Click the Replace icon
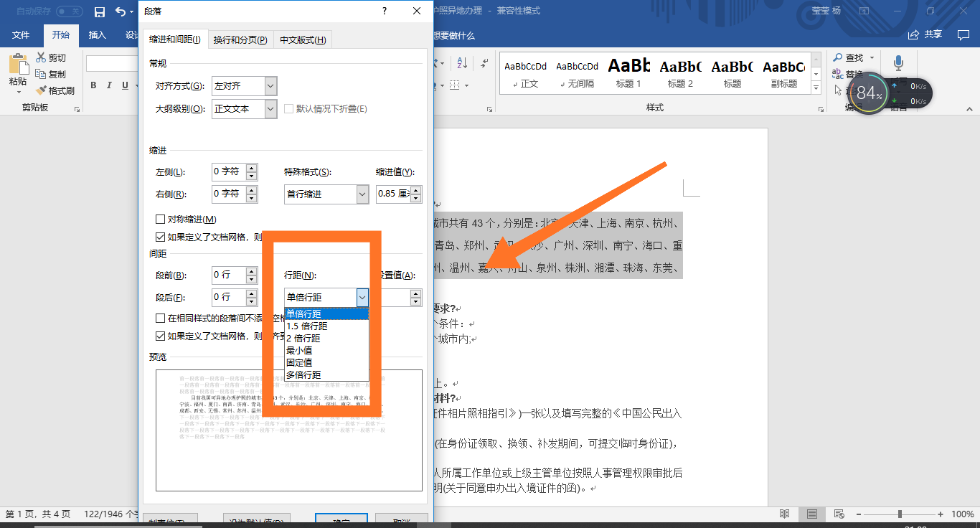Viewport: 980px width, 528px height. 837,74
